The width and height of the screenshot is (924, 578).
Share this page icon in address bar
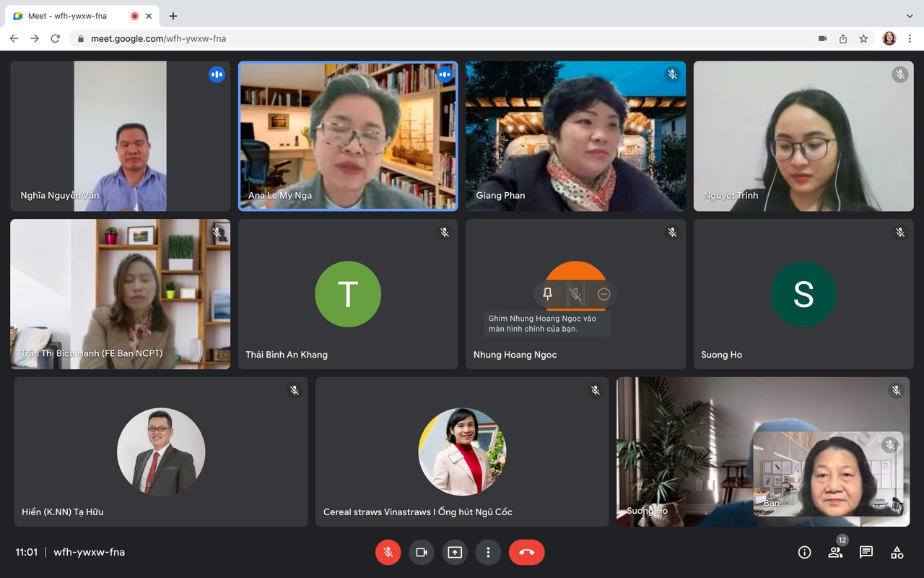[842, 38]
